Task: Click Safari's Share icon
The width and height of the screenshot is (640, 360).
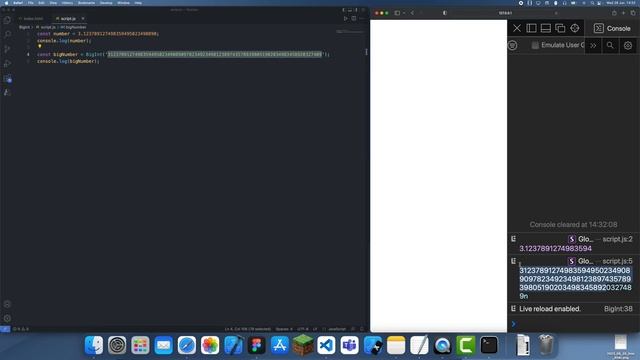Action: [x=614, y=13]
